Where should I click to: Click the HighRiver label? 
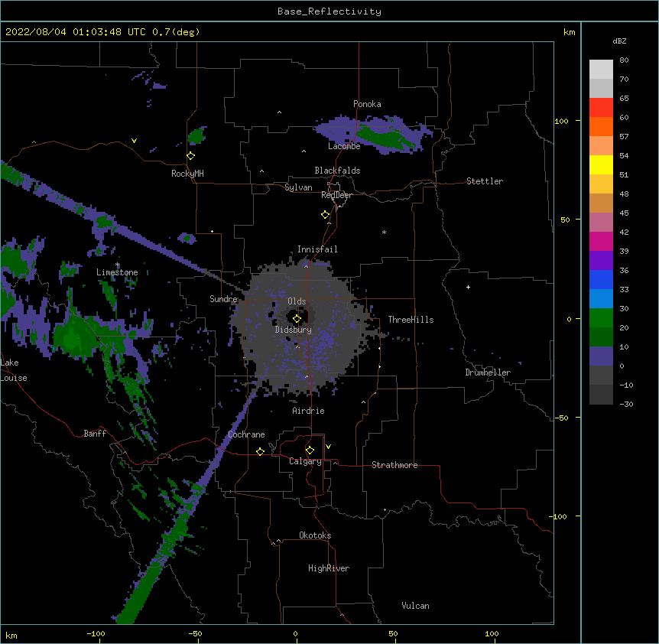point(329,568)
